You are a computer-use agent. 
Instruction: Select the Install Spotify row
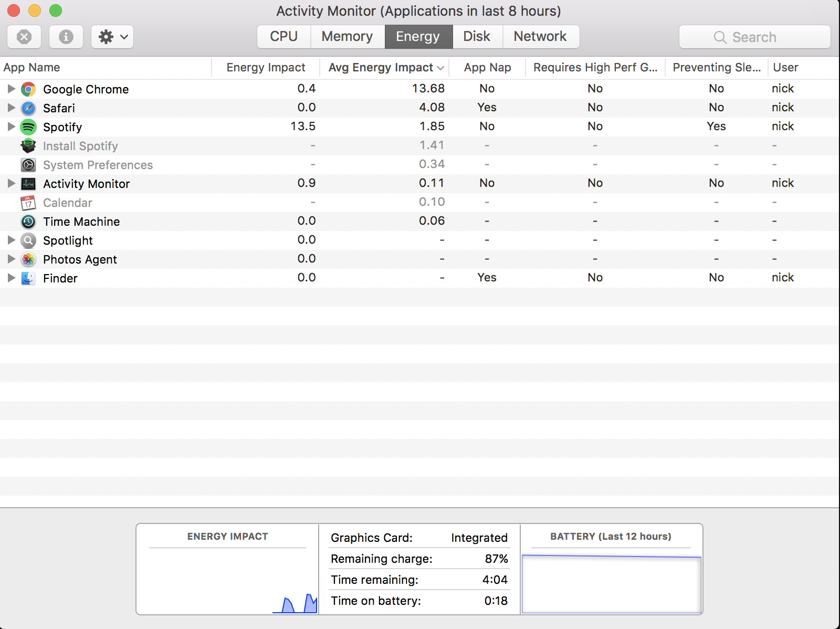pyautogui.click(x=420, y=146)
